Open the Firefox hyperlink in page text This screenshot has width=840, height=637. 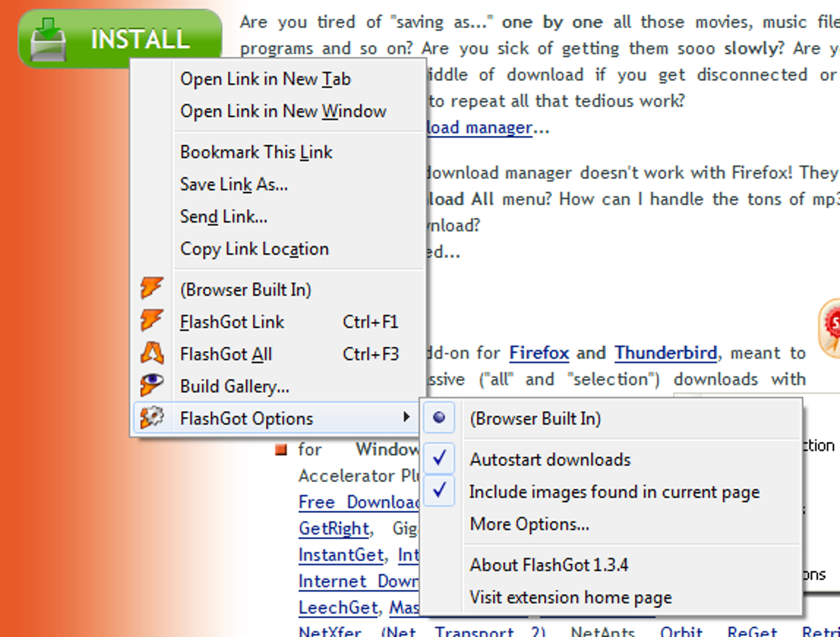(539, 353)
